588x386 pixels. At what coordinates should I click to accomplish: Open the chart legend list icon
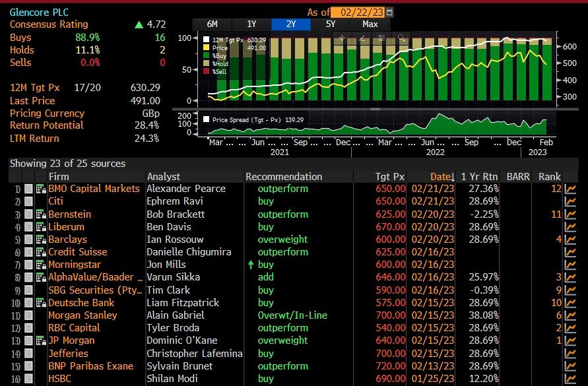(381, 38)
